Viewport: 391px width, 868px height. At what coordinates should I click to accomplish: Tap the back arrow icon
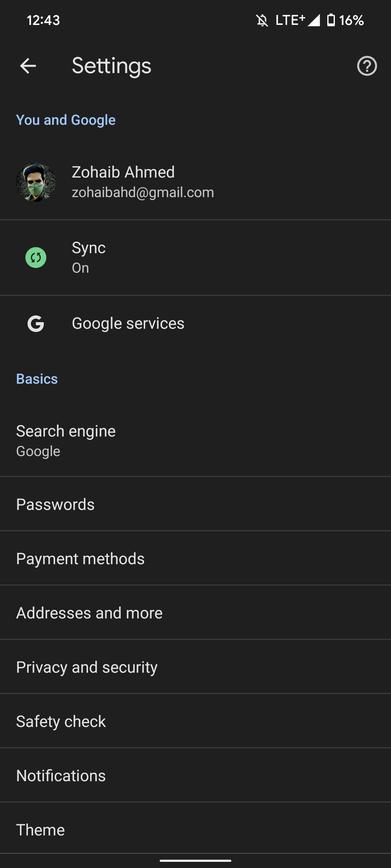point(28,66)
